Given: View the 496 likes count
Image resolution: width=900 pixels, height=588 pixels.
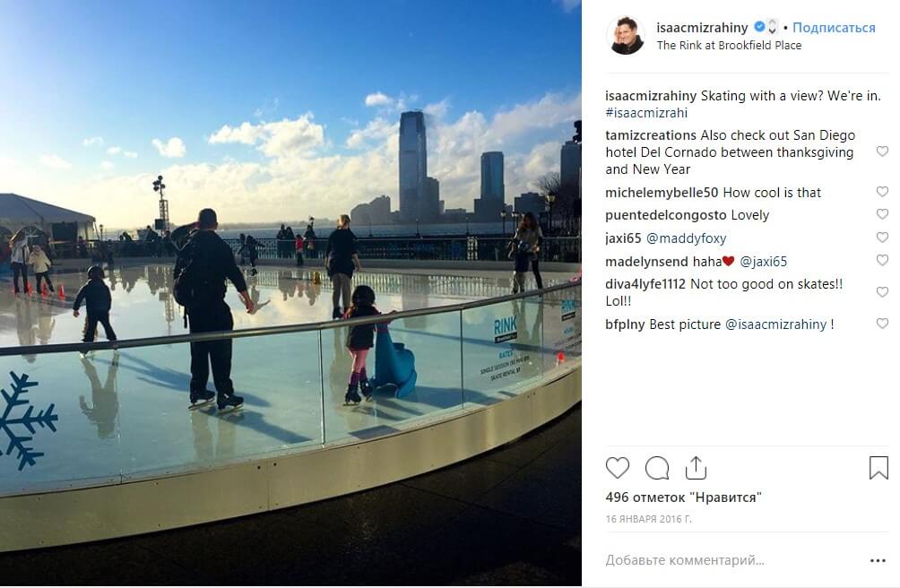Looking at the screenshot, I should [683, 497].
